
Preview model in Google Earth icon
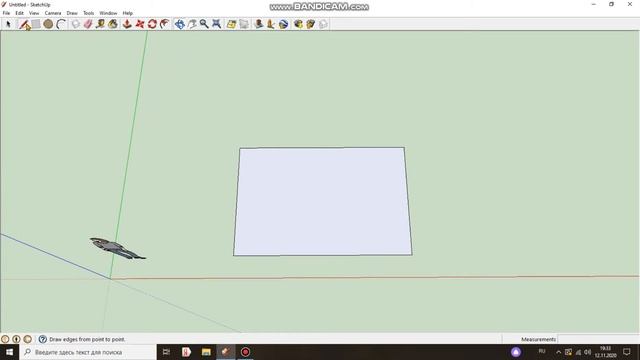point(284,24)
